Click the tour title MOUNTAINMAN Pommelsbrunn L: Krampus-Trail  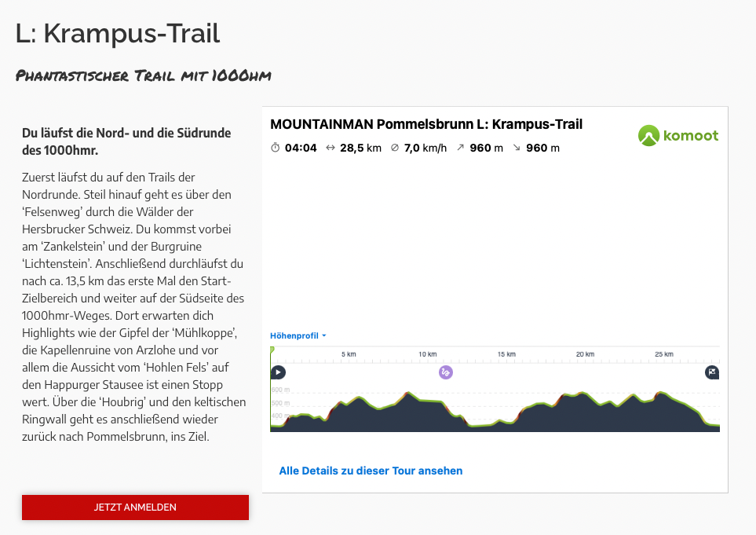(426, 124)
